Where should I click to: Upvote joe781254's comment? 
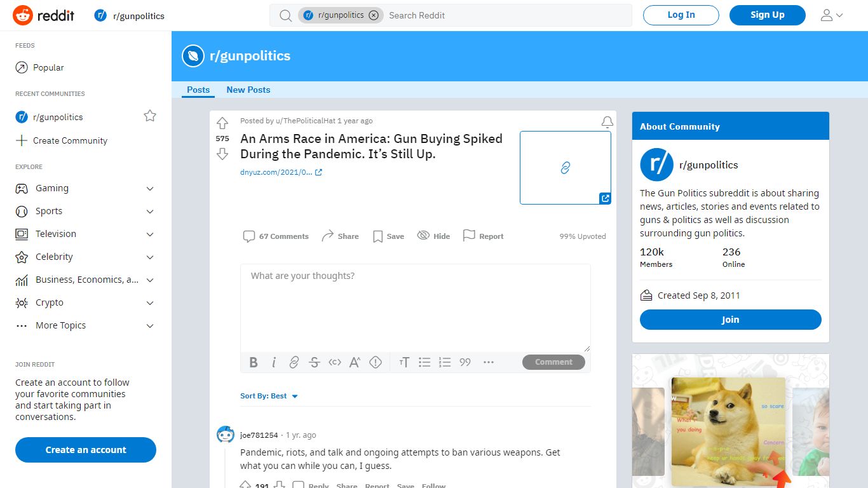click(x=245, y=485)
